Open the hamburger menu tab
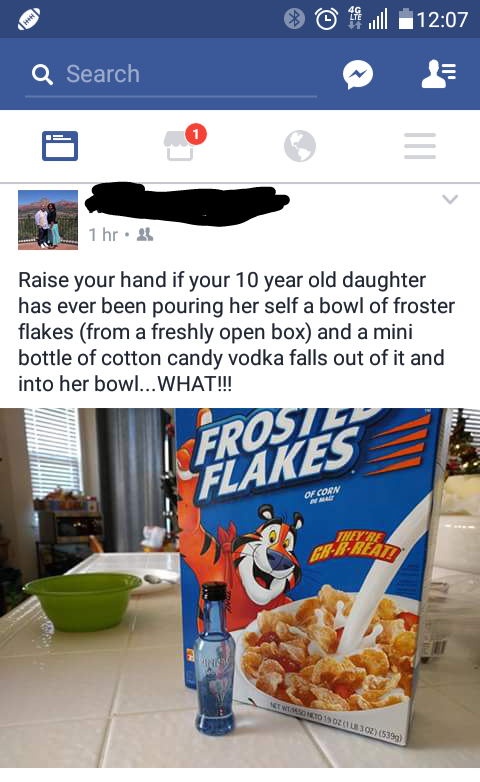This screenshot has width=480, height=782. pos(420,146)
